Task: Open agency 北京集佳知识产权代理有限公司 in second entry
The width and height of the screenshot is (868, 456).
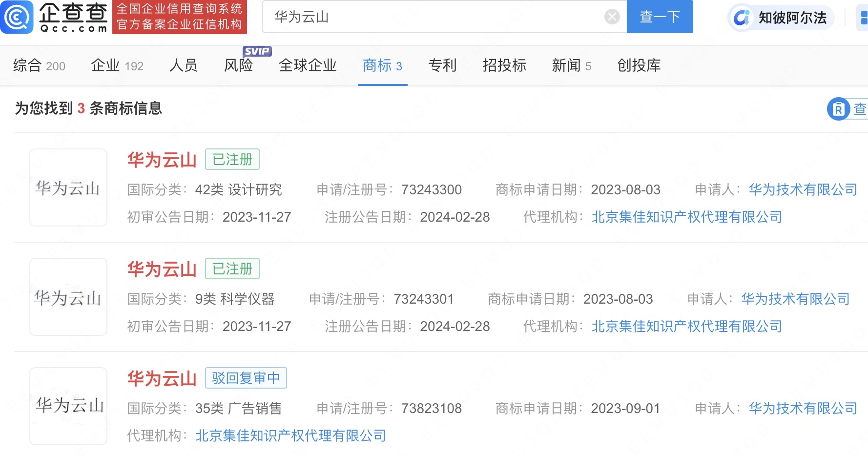Action: [x=687, y=326]
